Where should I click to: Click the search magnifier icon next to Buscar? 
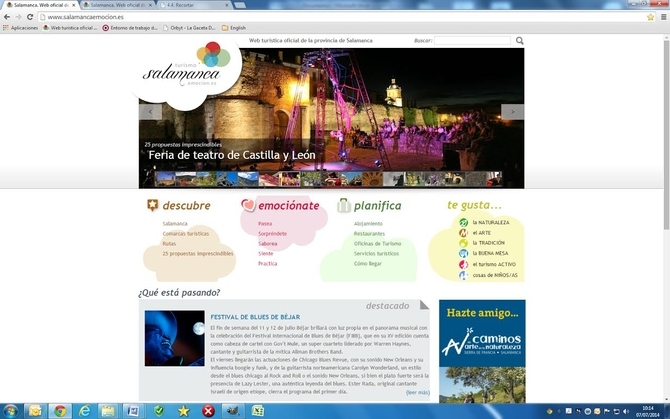click(519, 41)
